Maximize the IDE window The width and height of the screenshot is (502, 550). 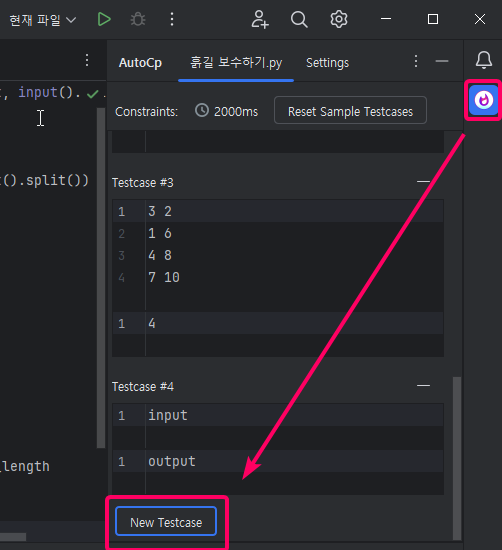(x=433, y=19)
